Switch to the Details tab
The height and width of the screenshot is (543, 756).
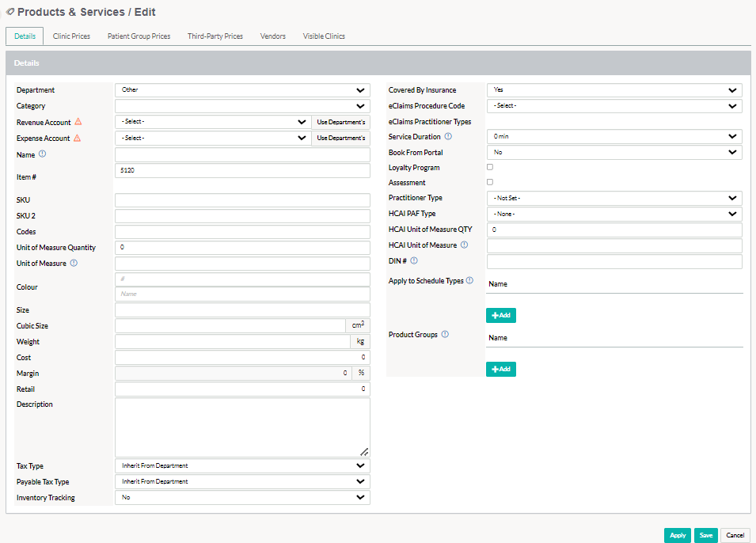[x=25, y=36]
